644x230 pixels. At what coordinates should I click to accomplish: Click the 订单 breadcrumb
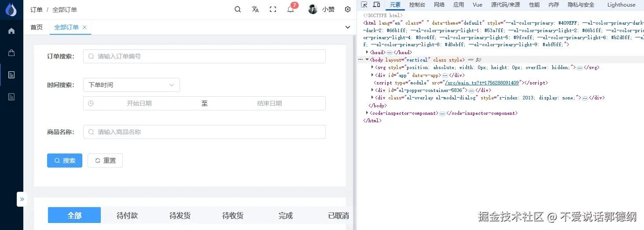point(37,9)
